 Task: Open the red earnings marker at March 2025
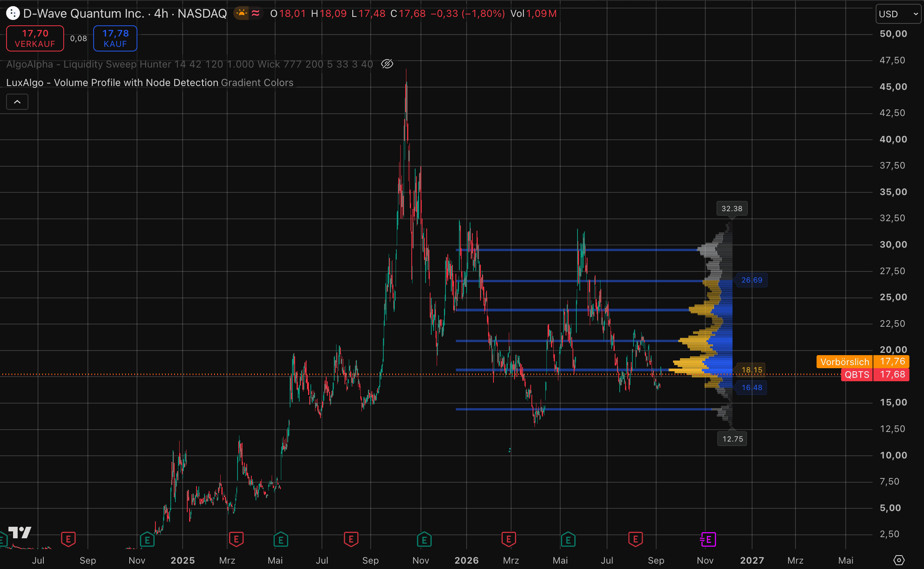236,539
